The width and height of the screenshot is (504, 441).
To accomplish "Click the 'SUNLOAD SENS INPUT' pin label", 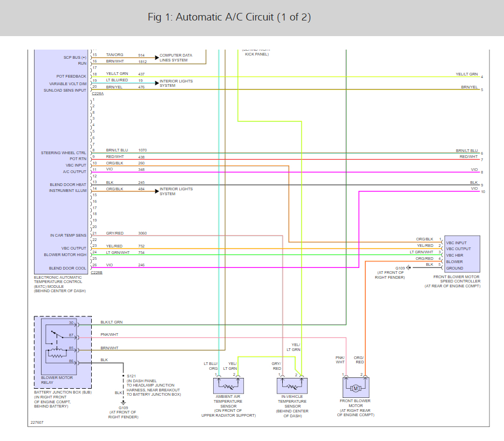I will tap(65, 90).
